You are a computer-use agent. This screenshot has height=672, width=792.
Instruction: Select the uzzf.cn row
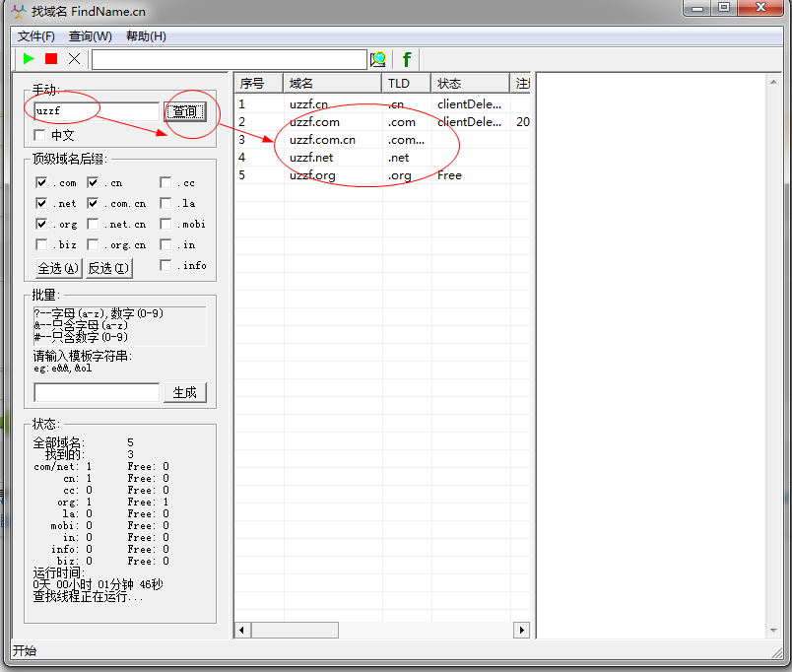382,104
